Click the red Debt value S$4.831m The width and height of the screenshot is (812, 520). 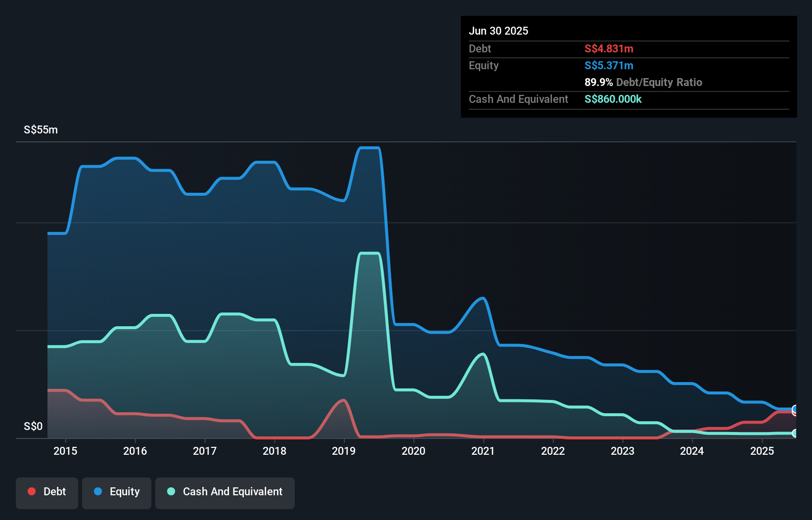click(608, 48)
